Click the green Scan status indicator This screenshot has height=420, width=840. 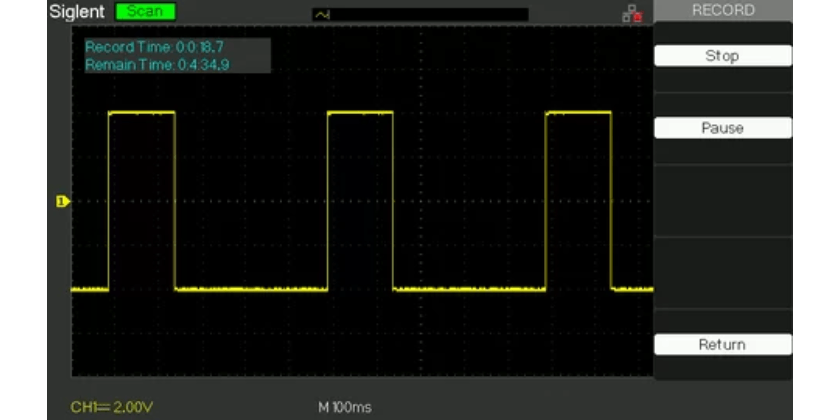[145, 11]
